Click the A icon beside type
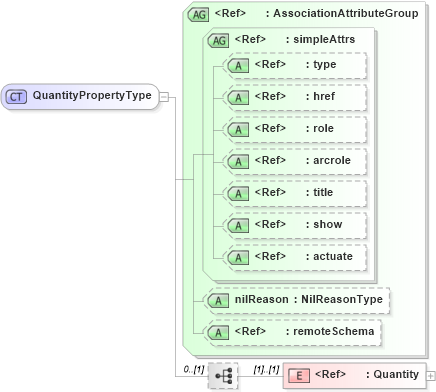 coord(238,65)
